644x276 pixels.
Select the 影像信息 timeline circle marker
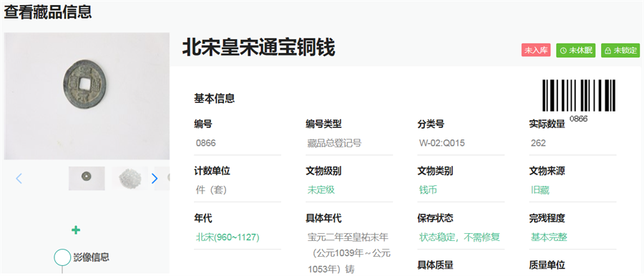62,257
